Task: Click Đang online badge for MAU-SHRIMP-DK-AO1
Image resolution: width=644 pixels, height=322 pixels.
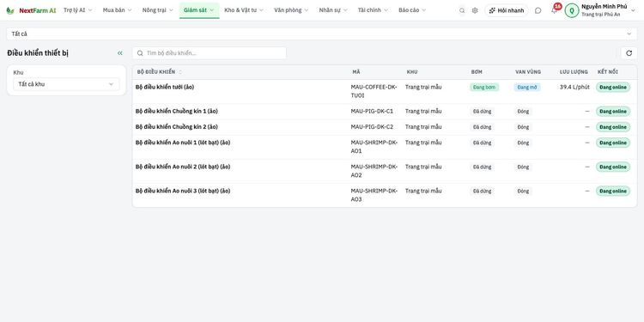Action: [x=613, y=143]
